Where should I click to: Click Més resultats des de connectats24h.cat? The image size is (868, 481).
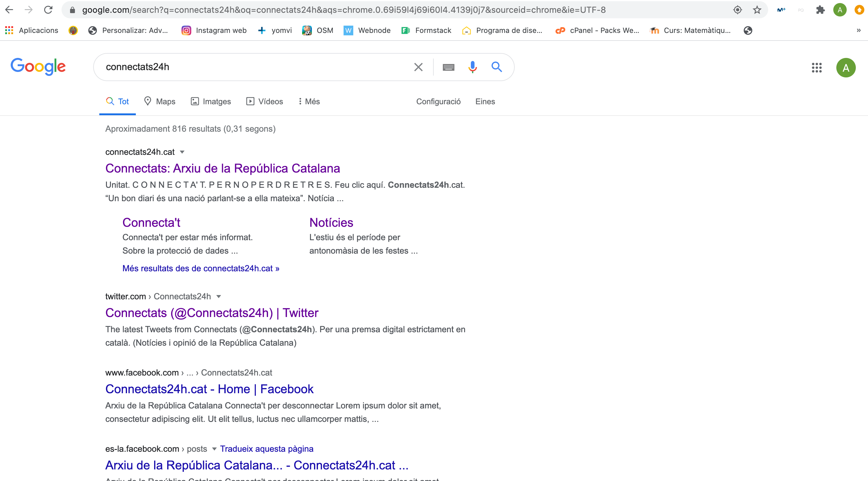point(201,269)
